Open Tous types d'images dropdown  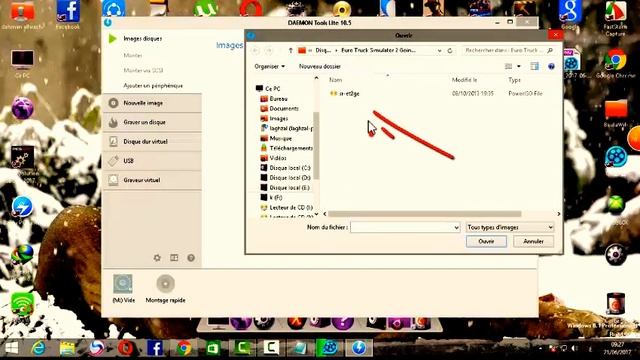[x=510, y=227]
